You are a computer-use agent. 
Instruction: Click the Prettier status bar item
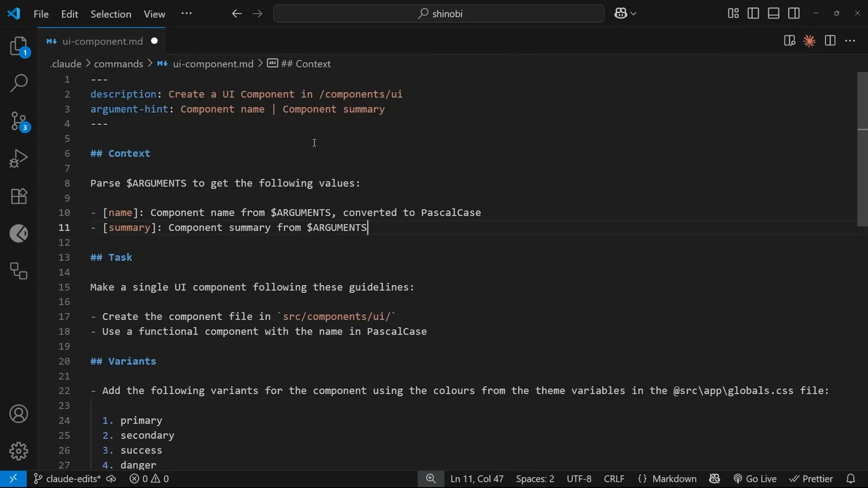pyautogui.click(x=812, y=479)
